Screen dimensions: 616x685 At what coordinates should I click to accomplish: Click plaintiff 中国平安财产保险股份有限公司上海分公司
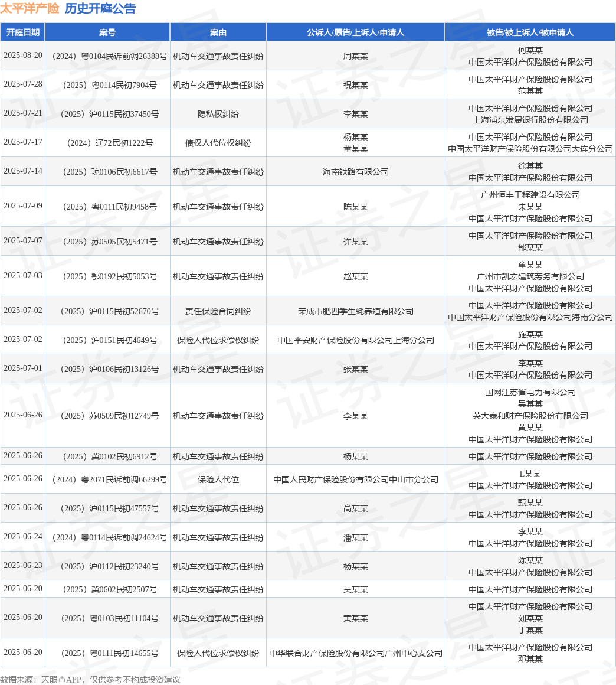point(355,340)
